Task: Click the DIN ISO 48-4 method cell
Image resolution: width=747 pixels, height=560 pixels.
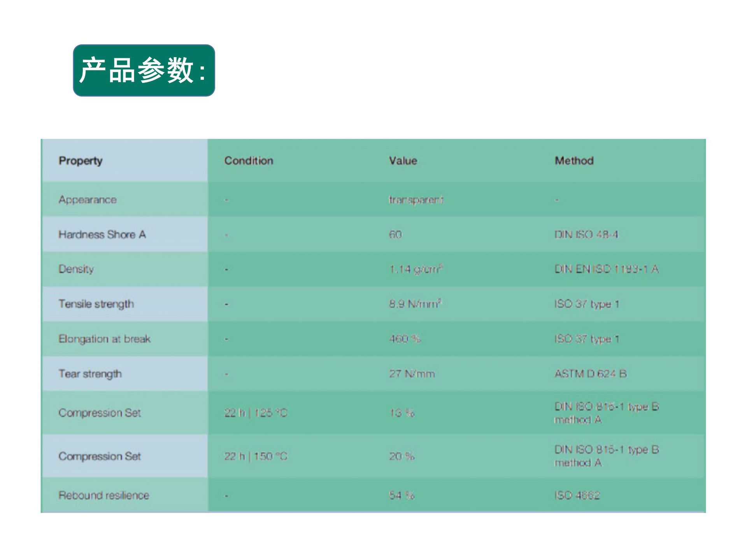Action: [x=586, y=234]
